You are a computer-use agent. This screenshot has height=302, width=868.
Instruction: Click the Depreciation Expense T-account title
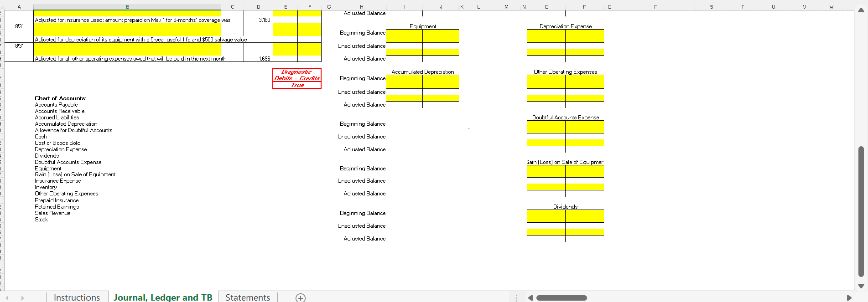566,26
